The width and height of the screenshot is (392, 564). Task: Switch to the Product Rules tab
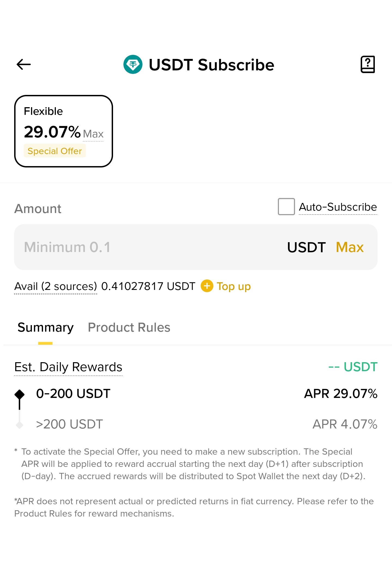(x=129, y=328)
